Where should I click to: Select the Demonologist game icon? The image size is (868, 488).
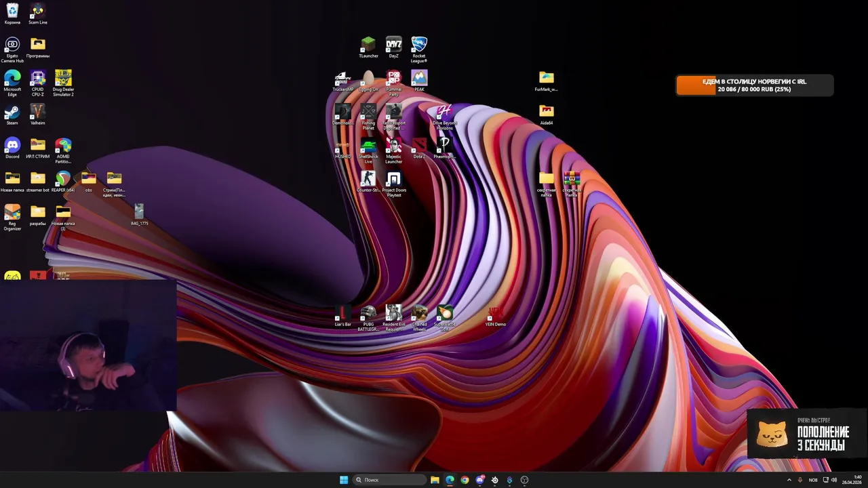point(343,115)
